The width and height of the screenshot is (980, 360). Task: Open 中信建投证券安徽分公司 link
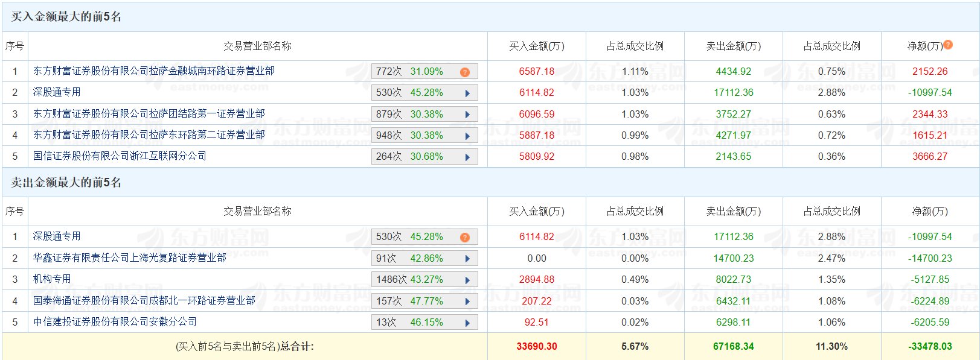pyautogui.click(x=115, y=322)
